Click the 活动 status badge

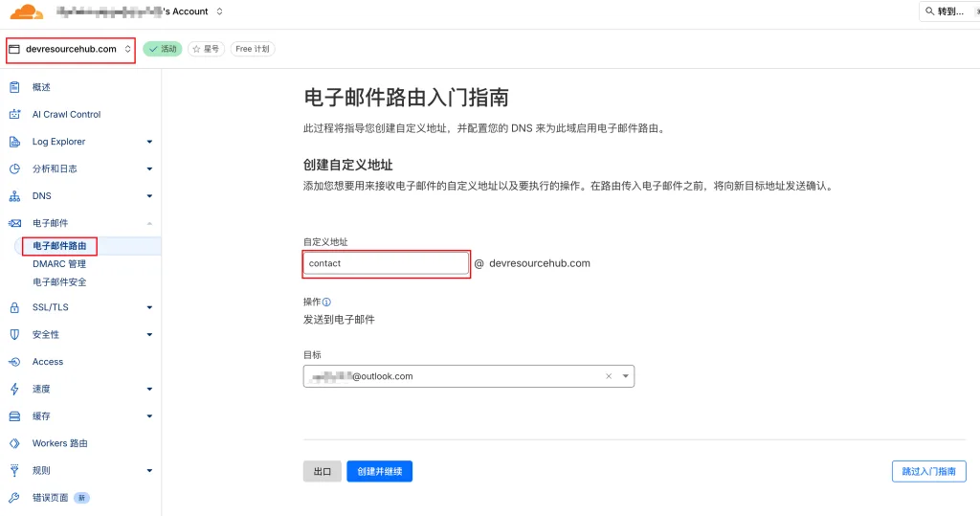click(163, 49)
